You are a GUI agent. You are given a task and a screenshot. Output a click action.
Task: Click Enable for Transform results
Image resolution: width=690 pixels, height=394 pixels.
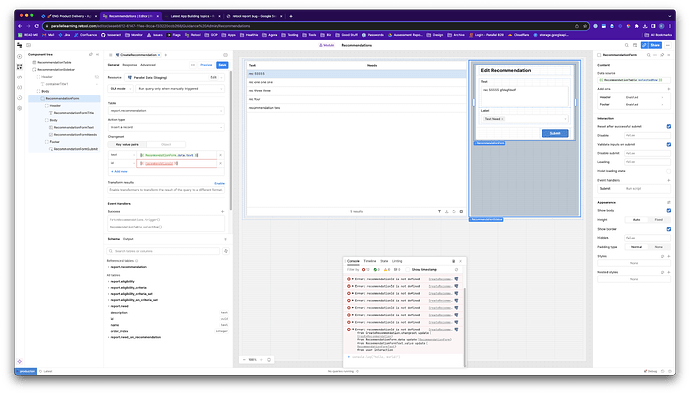(x=219, y=183)
